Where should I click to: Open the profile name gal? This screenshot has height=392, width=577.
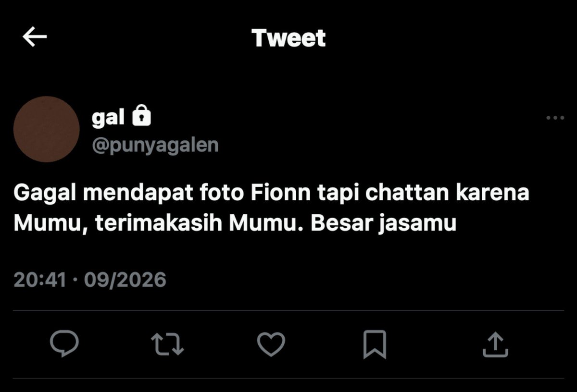pos(108,117)
